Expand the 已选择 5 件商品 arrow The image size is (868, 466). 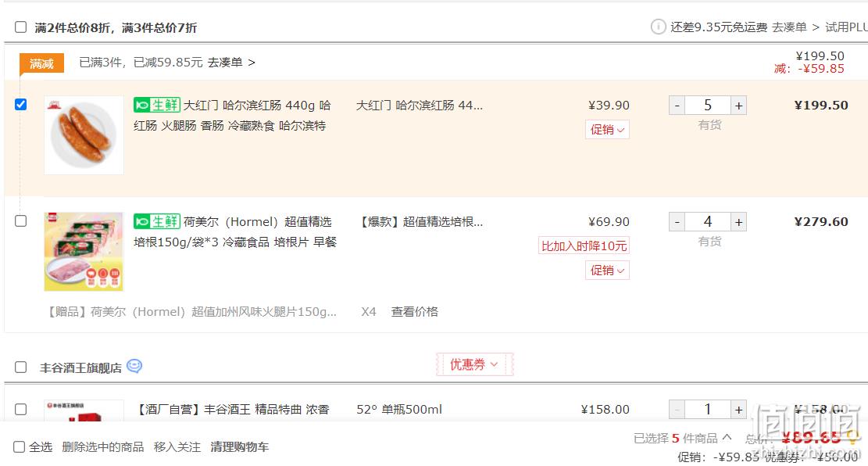click(x=727, y=437)
